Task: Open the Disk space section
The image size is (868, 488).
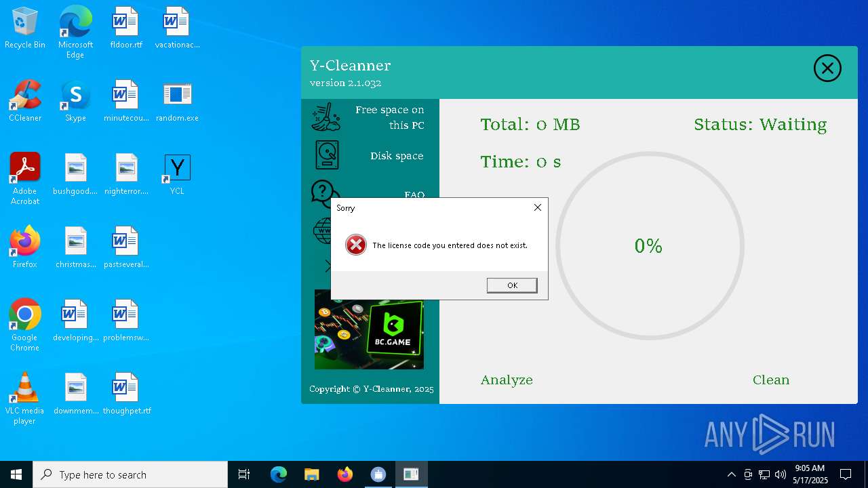Action: pyautogui.click(x=397, y=156)
